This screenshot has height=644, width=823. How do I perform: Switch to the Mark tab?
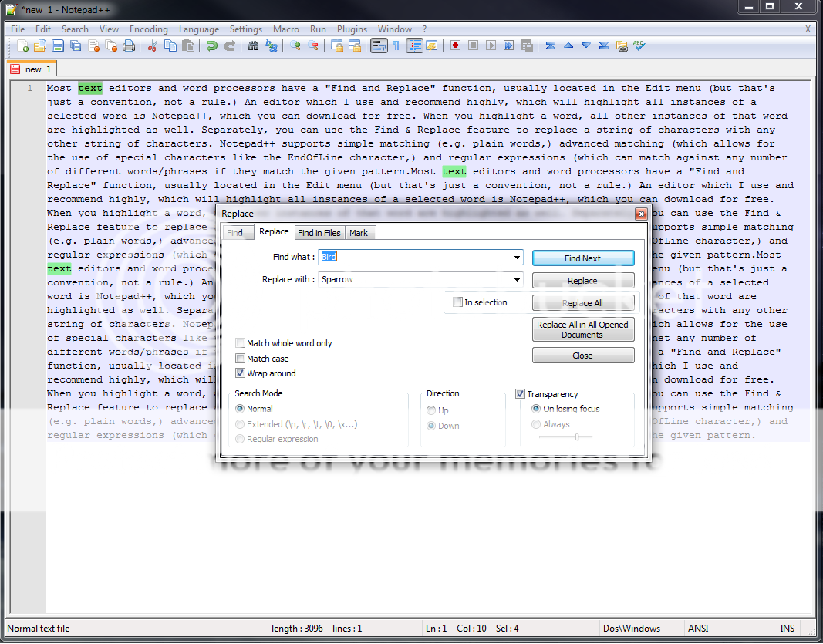pyautogui.click(x=359, y=233)
